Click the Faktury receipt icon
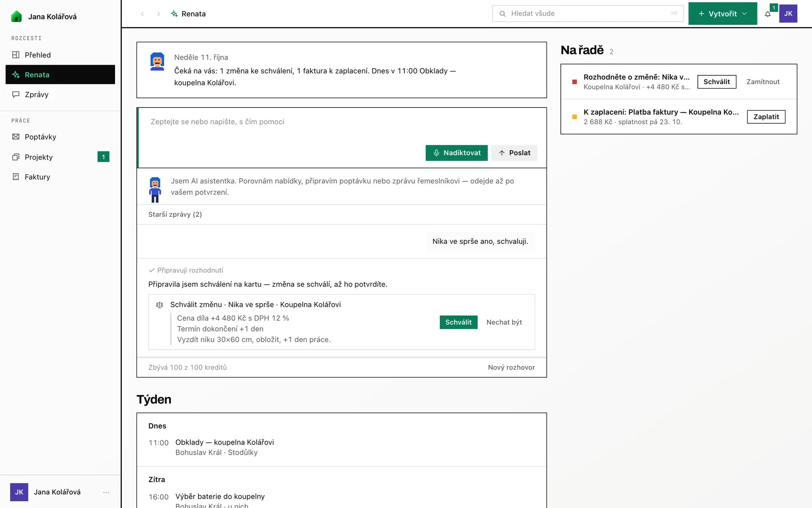812x508 pixels. 16,177
